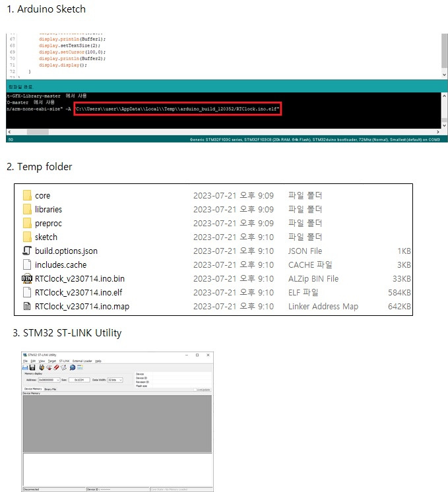448x492 pixels.
Task: Open the Data Width 32 bits dropdown
Action: [121, 380]
